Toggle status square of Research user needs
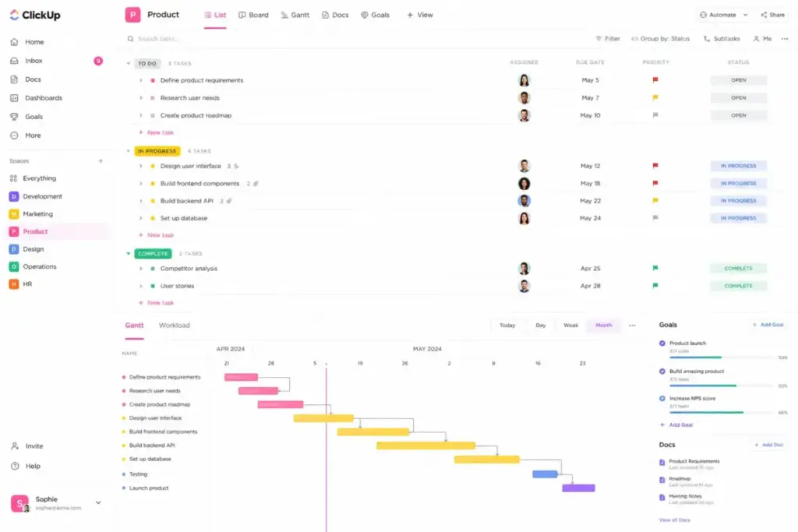The height and width of the screenshot is (532, 798). tap(153, 97)
